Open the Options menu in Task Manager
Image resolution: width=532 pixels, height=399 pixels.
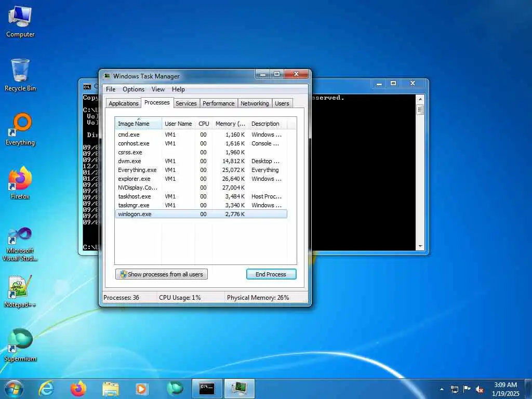pos(134,89)
